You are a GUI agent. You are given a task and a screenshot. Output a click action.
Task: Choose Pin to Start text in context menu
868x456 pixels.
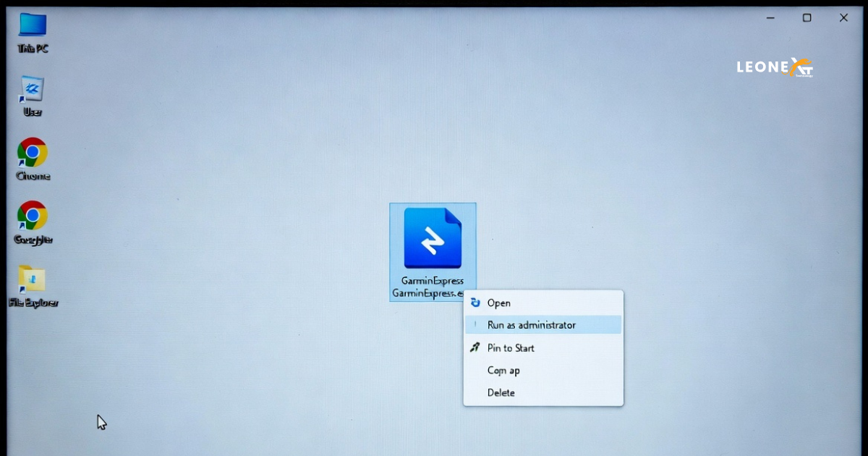tap(511, 348)
